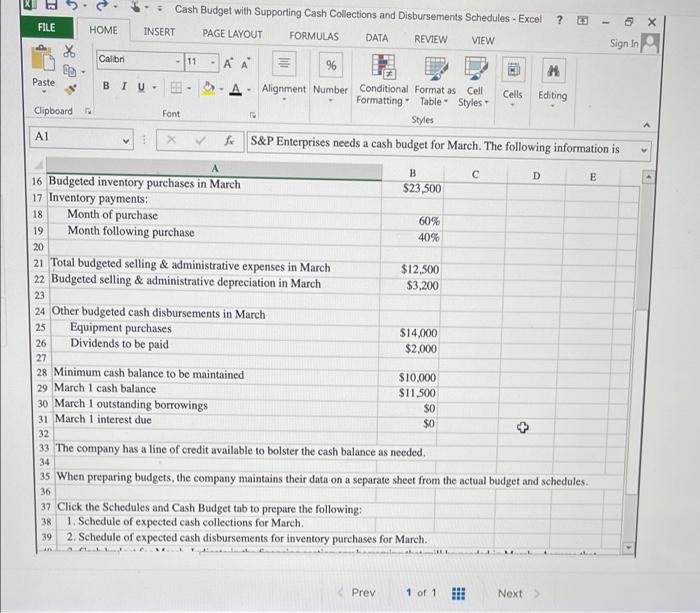Viewport: 700px width, 613px height.
Task: Open the FILE tab
Action: coord(46,27)
